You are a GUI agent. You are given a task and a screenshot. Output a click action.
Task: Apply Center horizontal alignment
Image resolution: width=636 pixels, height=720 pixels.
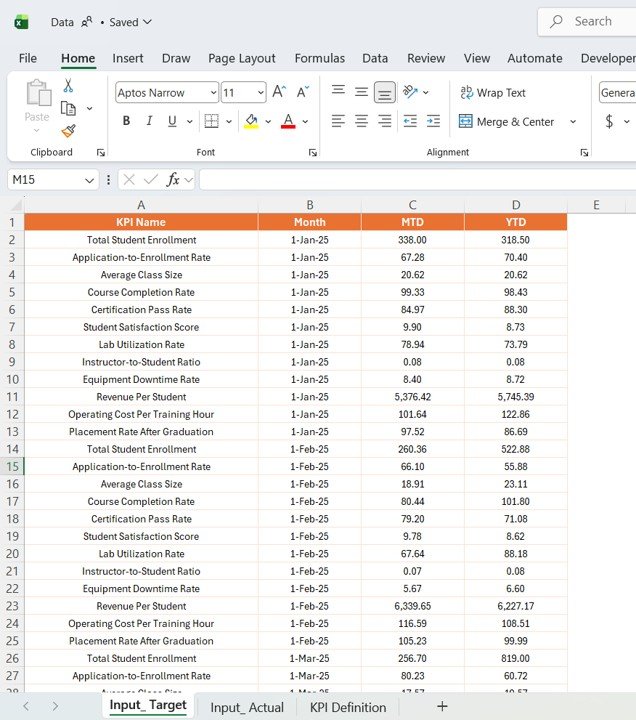click(x=361, y=121)
